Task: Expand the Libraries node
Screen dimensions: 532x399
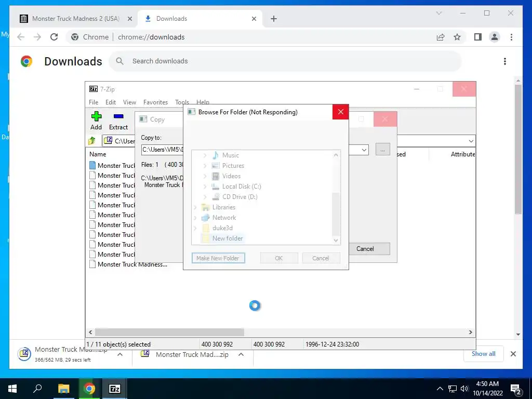Action: (x=195, y=207)
